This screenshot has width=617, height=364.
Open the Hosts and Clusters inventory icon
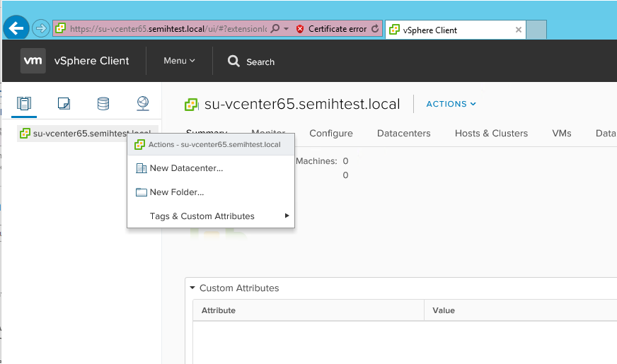(x=25, y=104)
